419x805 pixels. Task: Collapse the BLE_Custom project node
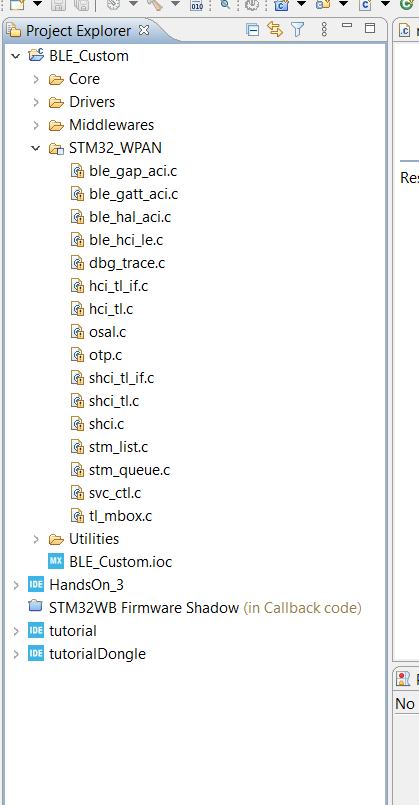pyautogui.click(x=16, y=55)
